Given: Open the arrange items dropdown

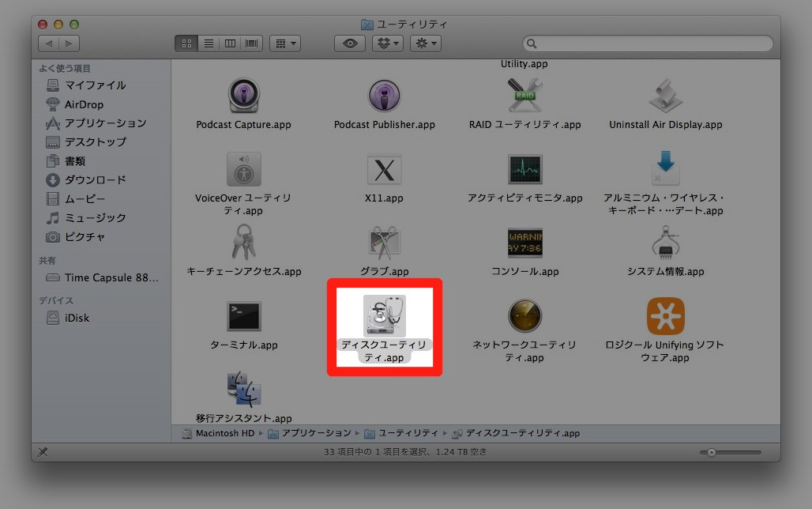Looking at the screenshot, I should click(284, 43).
